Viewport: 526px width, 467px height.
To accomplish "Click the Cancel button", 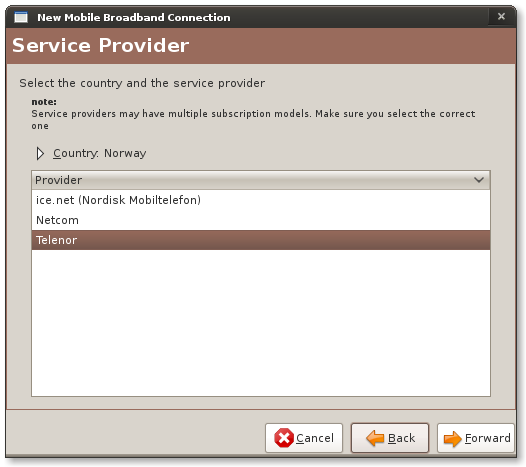I will [304, 438].
